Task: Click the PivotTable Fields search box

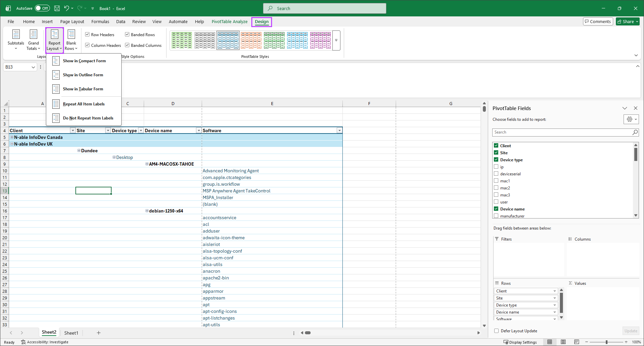Action: point(563,132)
